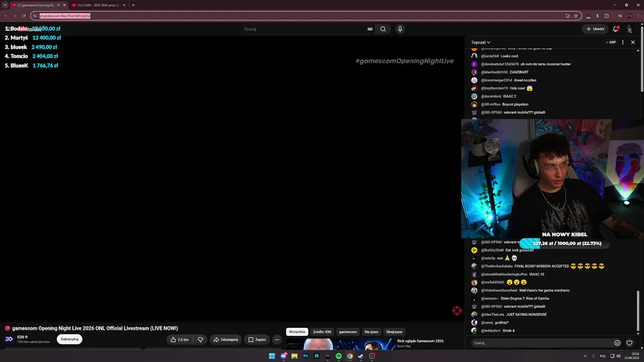The width and height of the screenshot is (644, 362).
Task: Open the Rick ogląda Gamescom 2026 thumbnail
Action: 340,344
